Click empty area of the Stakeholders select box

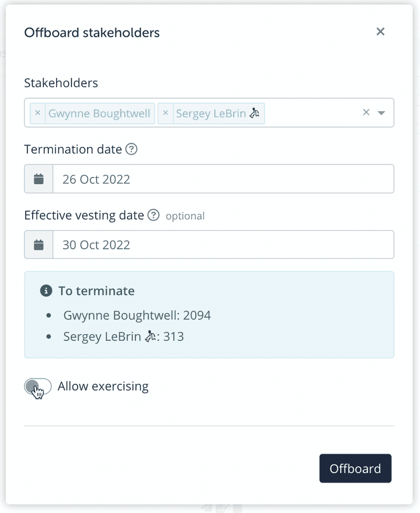click(312, 113)
